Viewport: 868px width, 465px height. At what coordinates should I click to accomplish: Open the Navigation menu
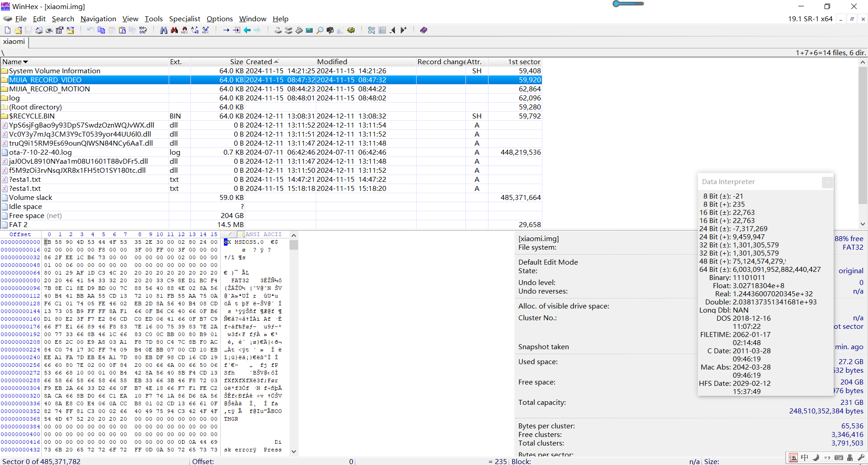pyautogui.click(x=98, y=19)
